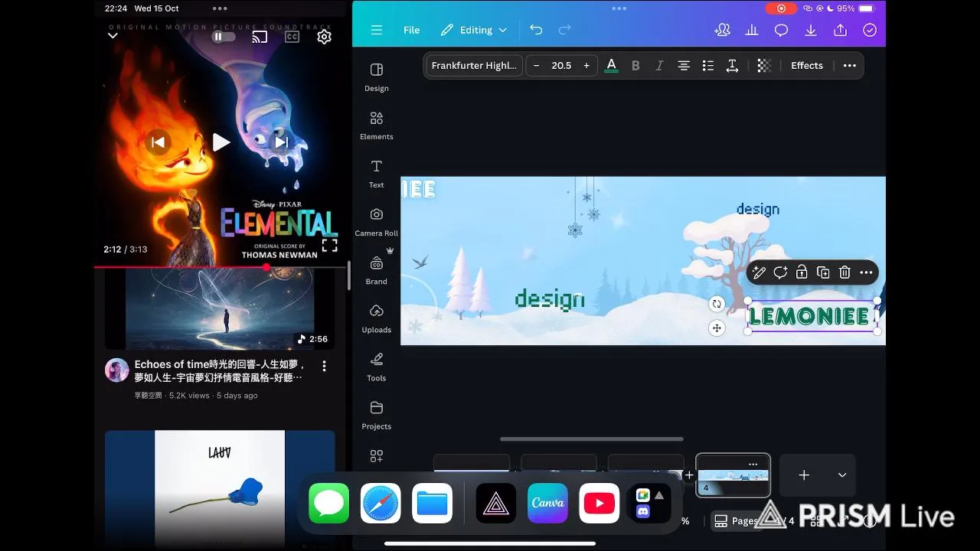Open the transparency checkerboard control
Viewport: 980px width, 551px height.
click(x=763, y=66)
